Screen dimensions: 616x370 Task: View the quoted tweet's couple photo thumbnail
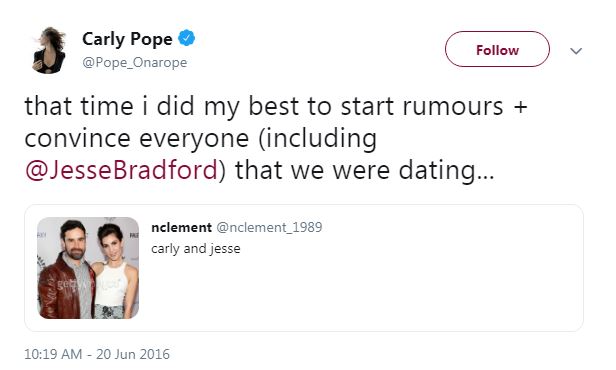(x=88, y=268)
